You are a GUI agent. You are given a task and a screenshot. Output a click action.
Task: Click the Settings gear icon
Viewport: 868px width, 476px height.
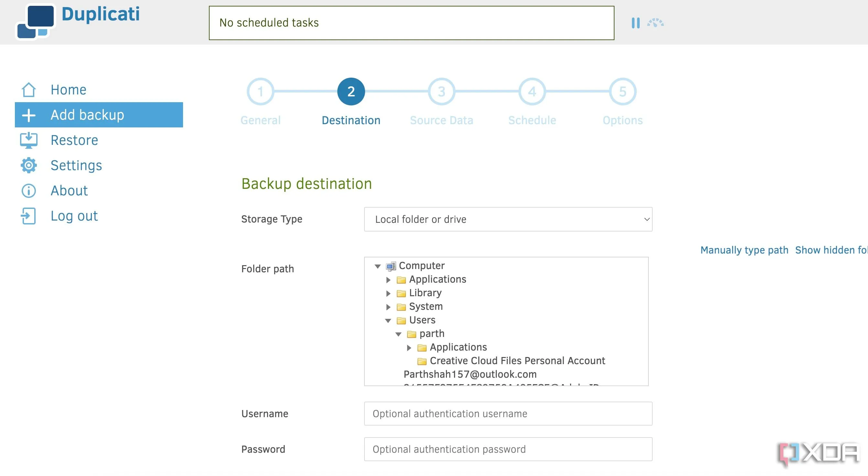pyautogui.click(x=29, y=166)
